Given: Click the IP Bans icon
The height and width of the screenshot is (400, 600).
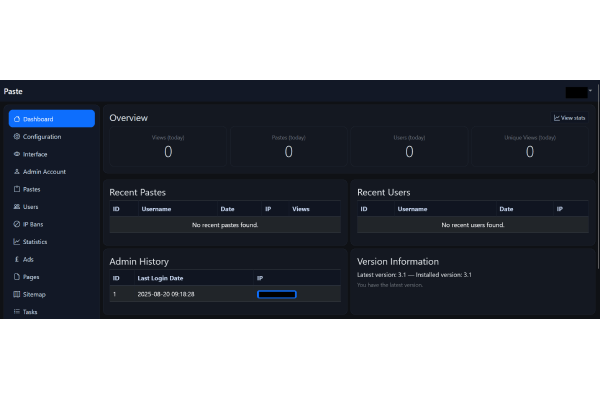Looking at the screenshot, I should click(16, 224).
